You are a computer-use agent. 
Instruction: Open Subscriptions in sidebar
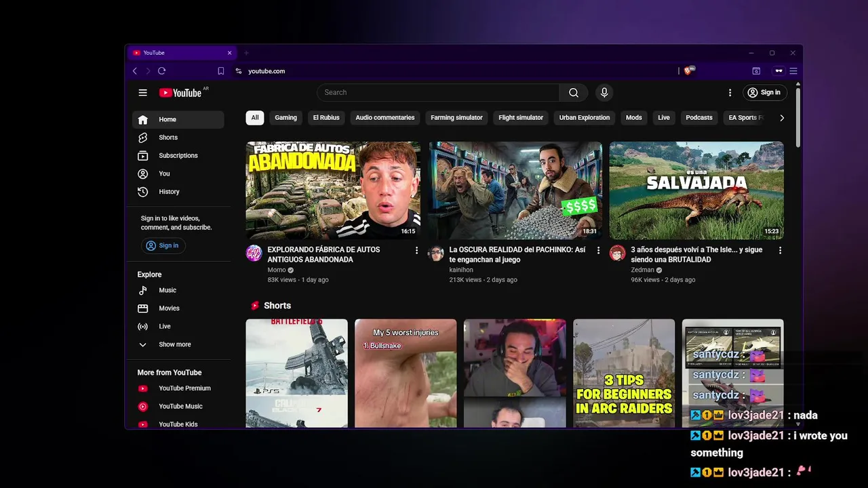178,156
